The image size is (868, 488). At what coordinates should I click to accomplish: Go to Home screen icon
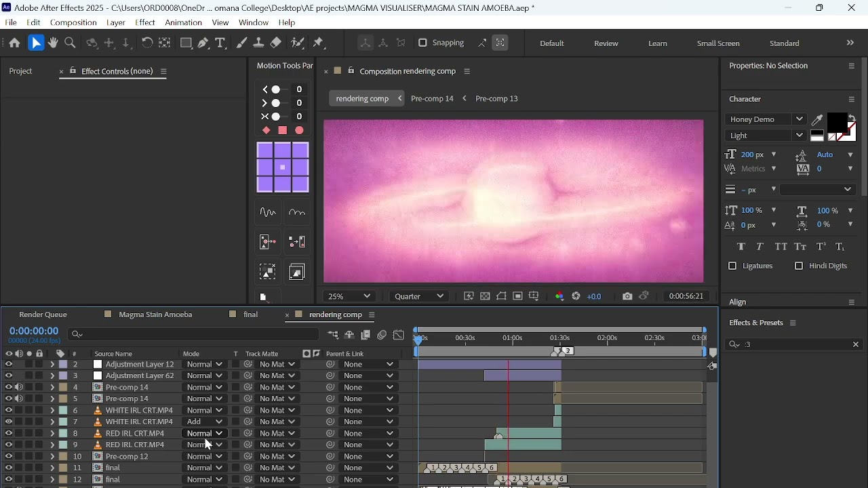point(14,43)
